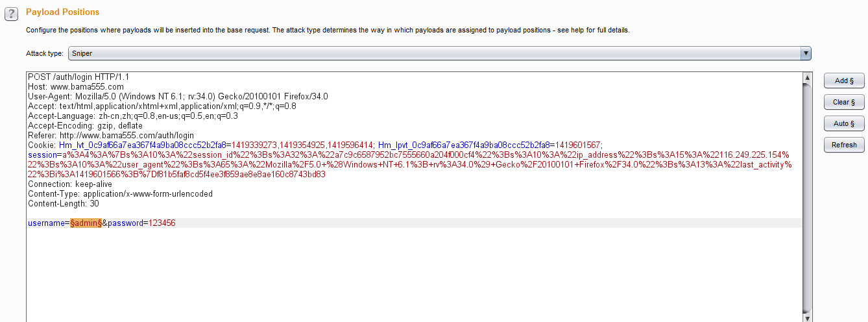This screenshot has width=868, height=322.
Task: Click the Add § button
Action: pos(844,80)
